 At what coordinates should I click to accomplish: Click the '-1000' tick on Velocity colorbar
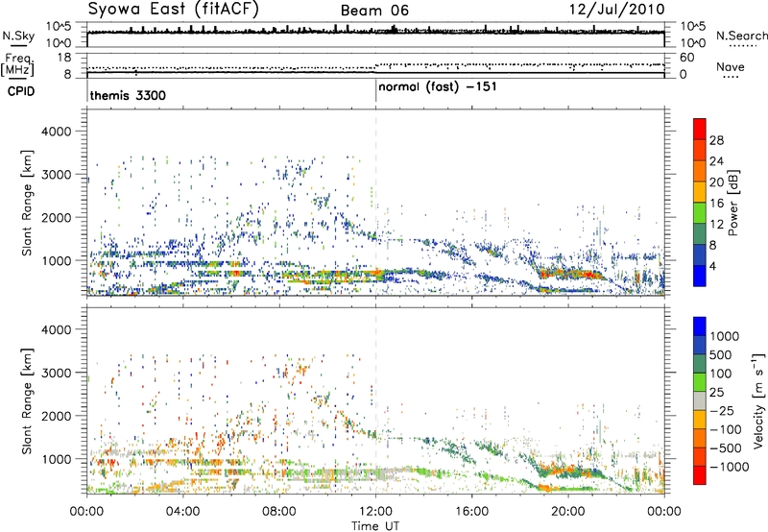(x=729, y=467)
